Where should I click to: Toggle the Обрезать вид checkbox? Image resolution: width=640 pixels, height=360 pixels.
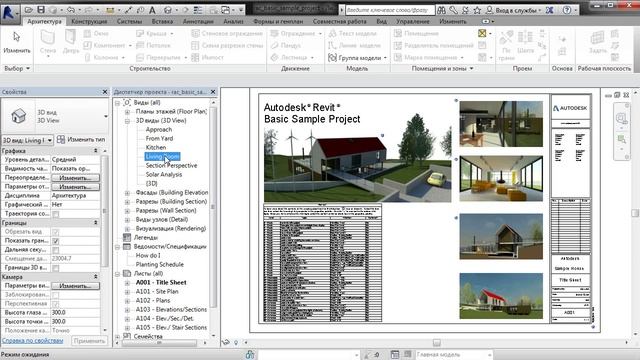[x=56, y=232]
